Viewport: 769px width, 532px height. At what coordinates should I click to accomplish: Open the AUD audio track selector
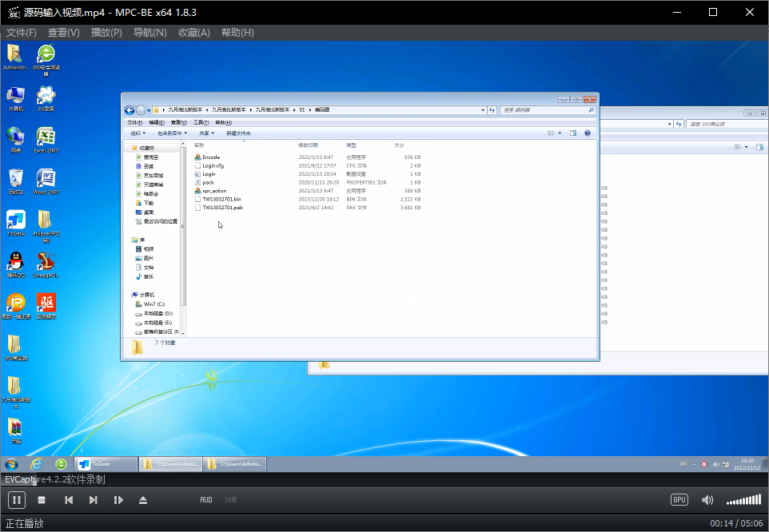206,500
